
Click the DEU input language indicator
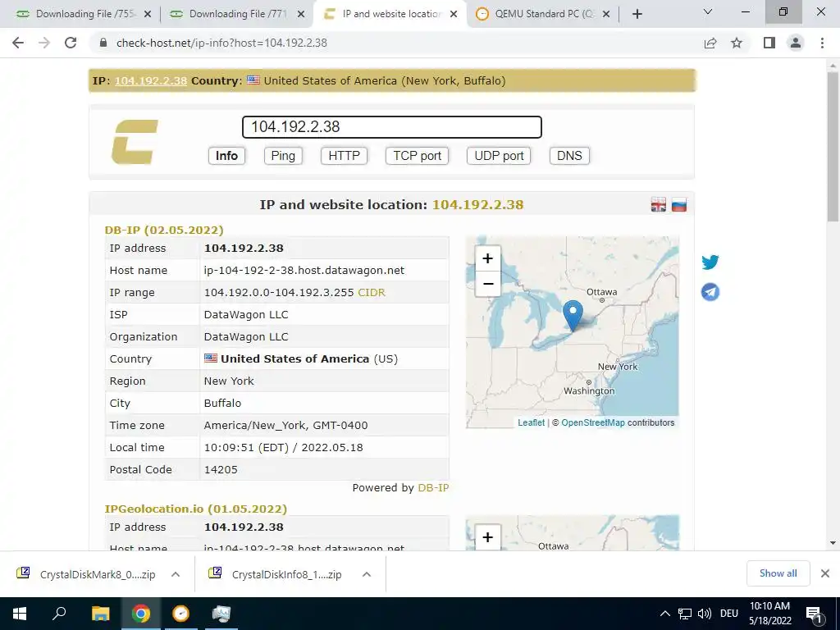coord(729,614)
